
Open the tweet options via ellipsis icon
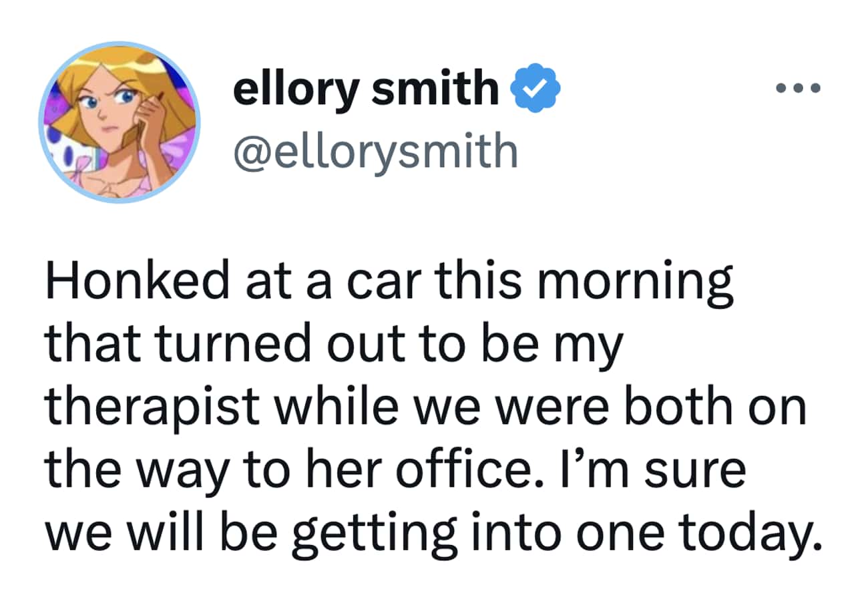click(799, 87)
